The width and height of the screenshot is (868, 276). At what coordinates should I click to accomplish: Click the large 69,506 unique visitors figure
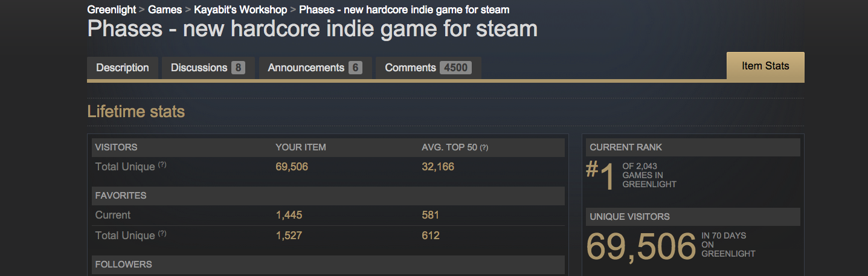point(641,246)
